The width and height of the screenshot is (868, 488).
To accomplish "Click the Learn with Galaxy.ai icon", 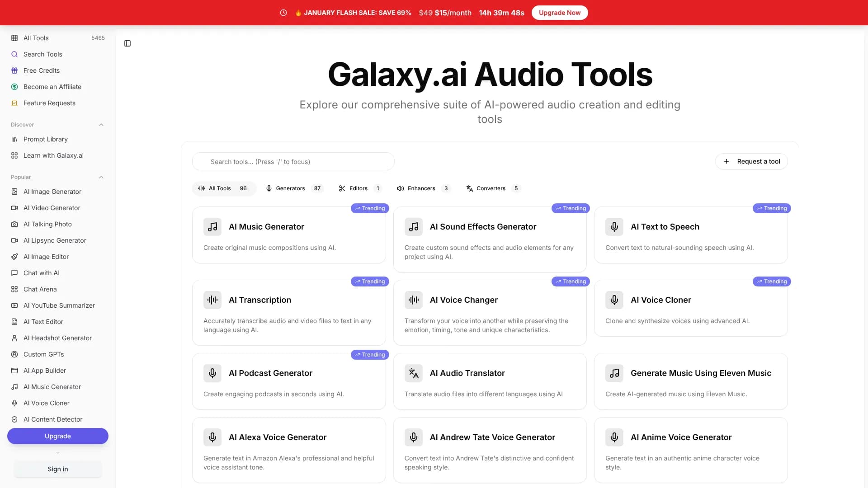I will point(14,155).
